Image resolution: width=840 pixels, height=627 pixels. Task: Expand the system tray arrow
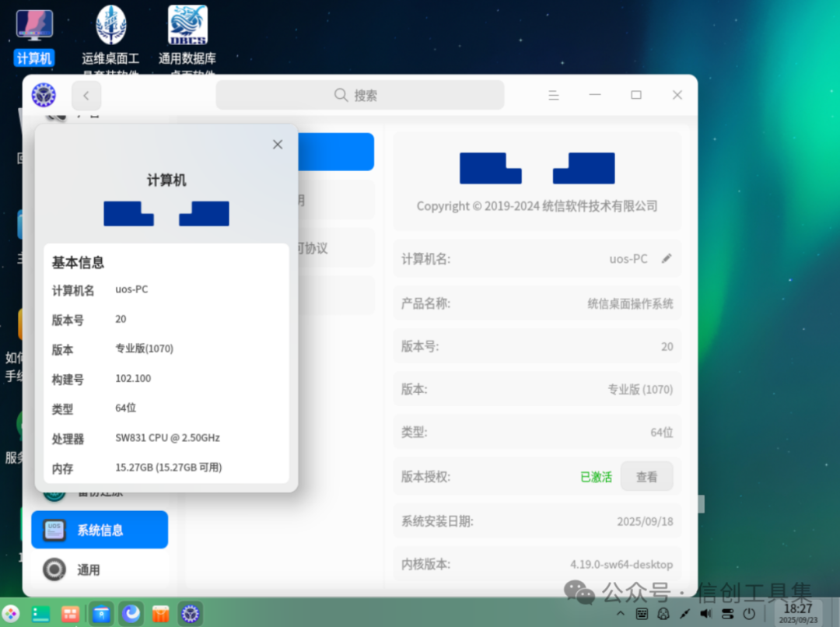[621, 614]
